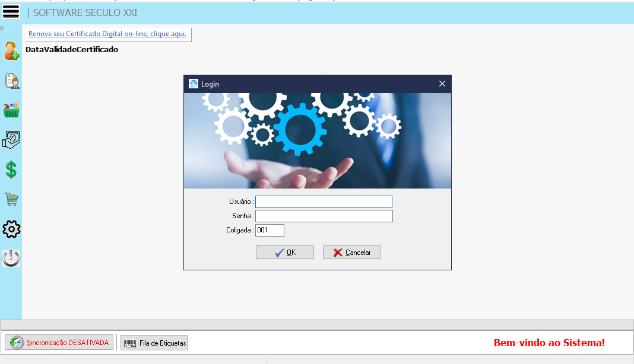Open the hand holding money icon

click(11, 140)
